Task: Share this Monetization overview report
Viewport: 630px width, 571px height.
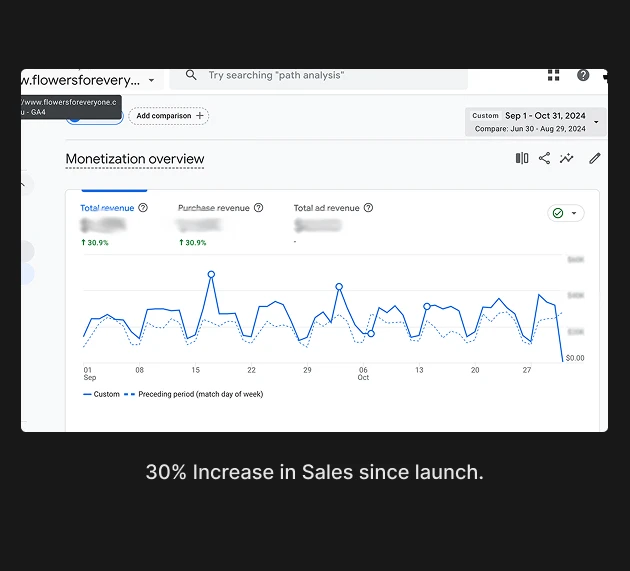Action: 545,158
